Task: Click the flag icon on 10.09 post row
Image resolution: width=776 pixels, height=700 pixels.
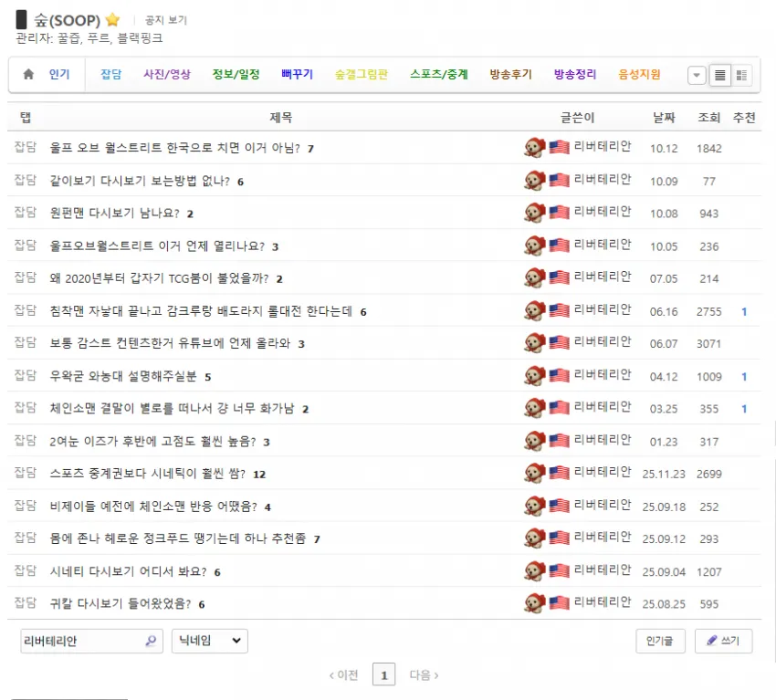Action: pos(560,180)
